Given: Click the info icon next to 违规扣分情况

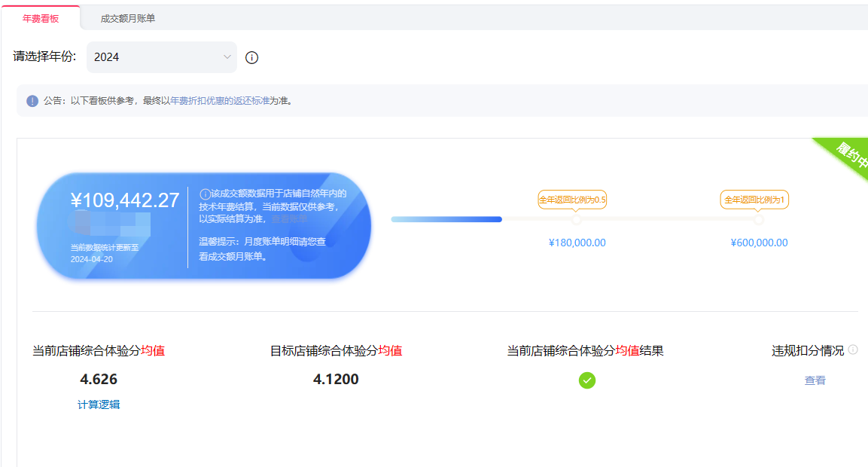Looking at the screenshot, I should 853,349.
